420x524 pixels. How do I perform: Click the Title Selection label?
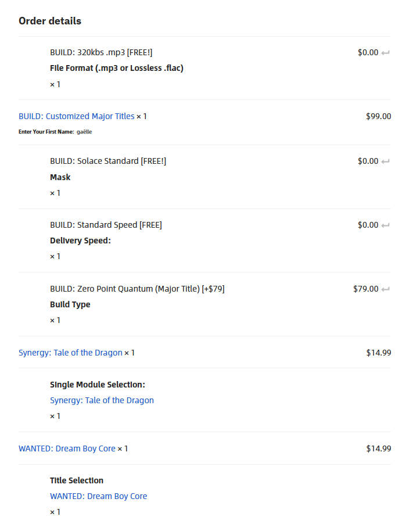(x=76, y=480)
